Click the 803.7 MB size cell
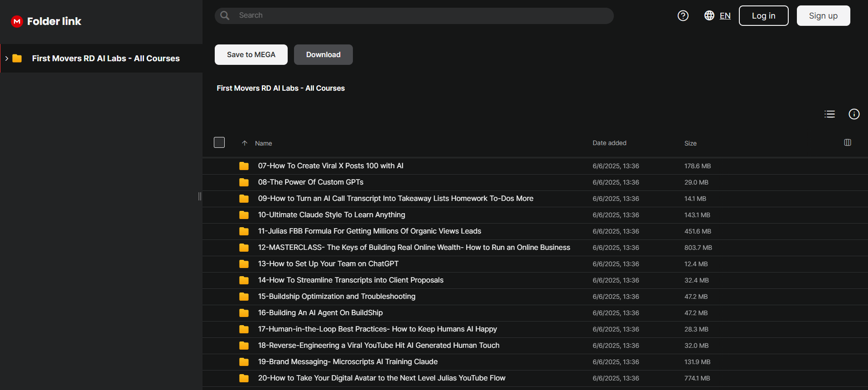868x390 pixels. click(x=698, y=248)
